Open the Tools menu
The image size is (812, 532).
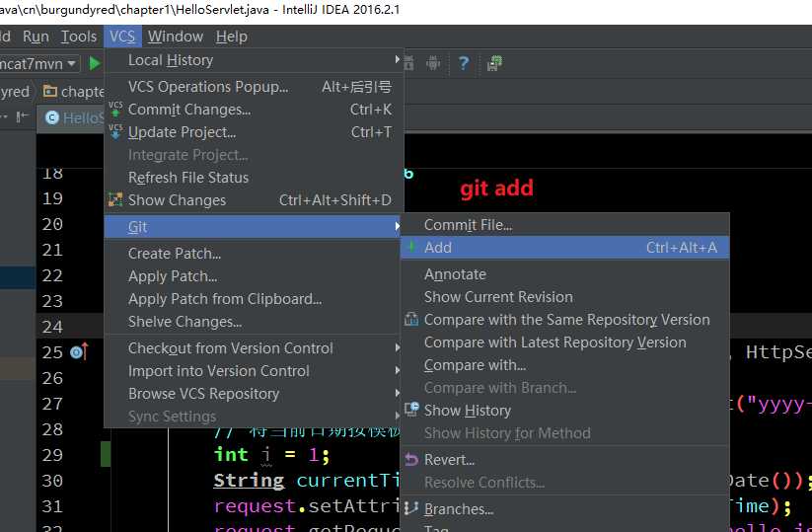pyautogui.click(x=79, y=37)
